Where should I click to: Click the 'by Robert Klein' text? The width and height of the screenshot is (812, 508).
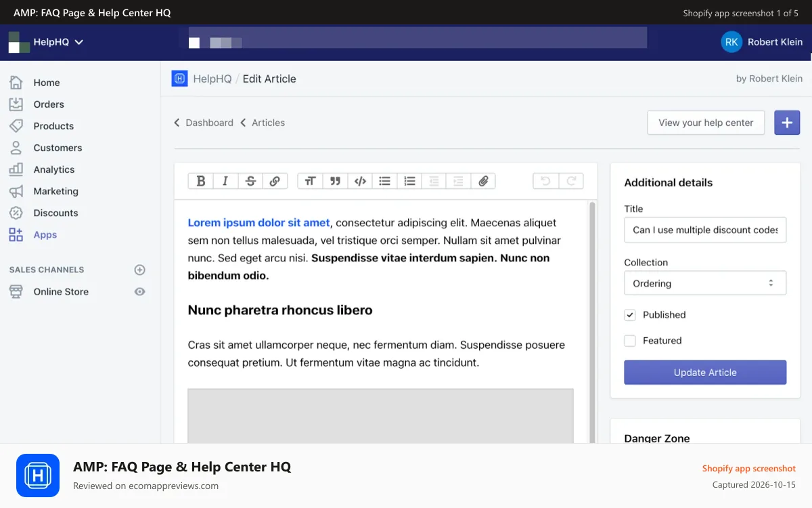pos(769,79)
